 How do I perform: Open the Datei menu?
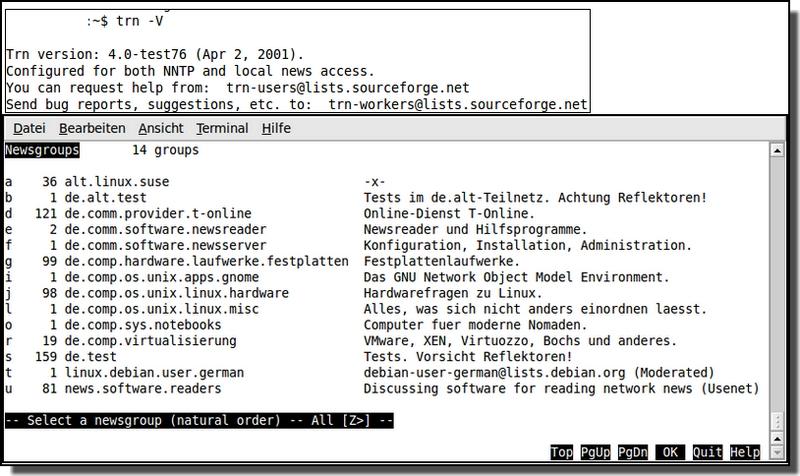[x=29, y=128]
